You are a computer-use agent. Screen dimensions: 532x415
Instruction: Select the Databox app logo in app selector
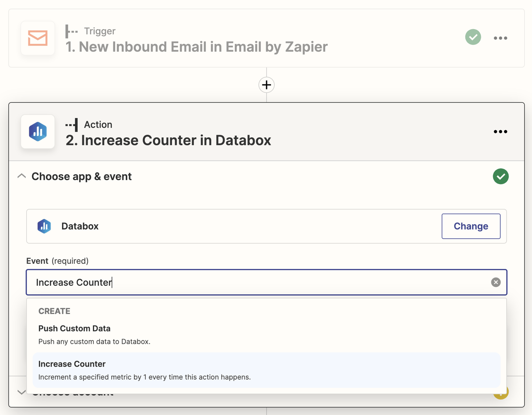(x=44, y=226)
